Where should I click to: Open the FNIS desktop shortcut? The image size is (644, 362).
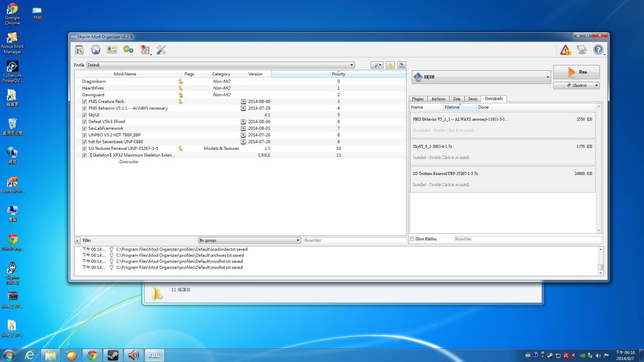38,13
